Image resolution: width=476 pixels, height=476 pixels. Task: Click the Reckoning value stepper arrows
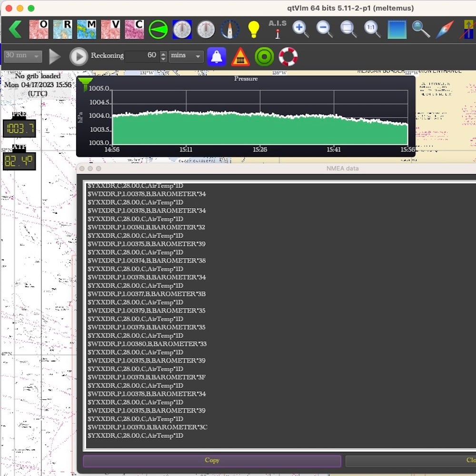[163, 56]
